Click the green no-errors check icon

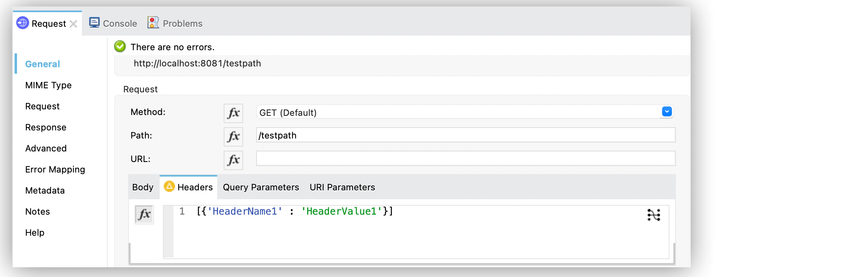coord(120,47)
